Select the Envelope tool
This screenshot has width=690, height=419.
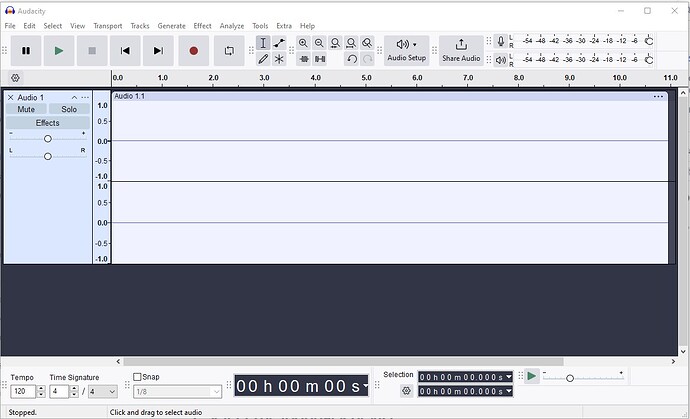[279, 43]
